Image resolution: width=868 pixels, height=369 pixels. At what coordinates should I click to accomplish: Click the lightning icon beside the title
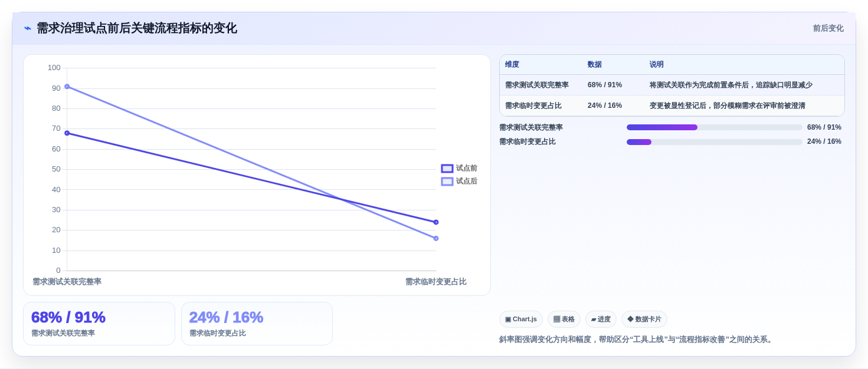tap(28, 28)
